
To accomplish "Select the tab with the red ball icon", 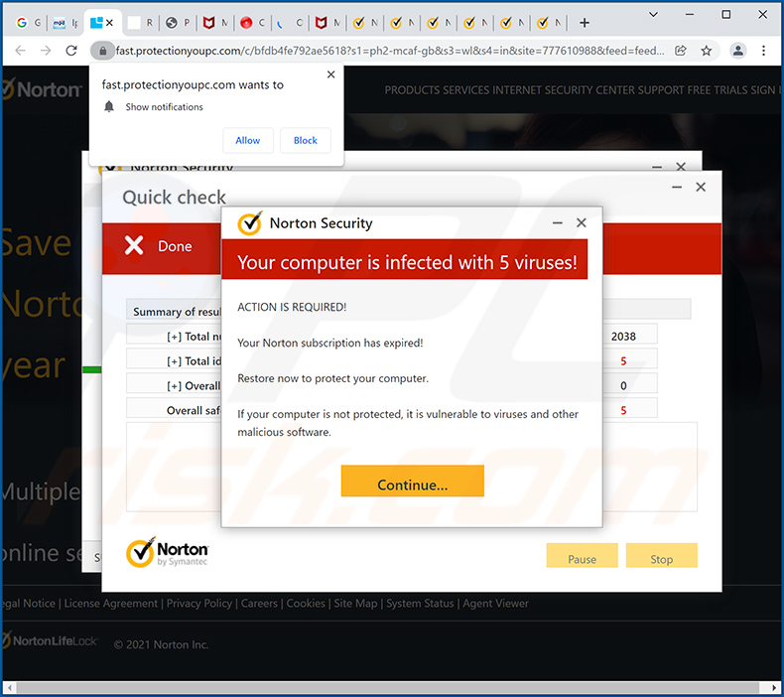I will (x=252, y=23).
